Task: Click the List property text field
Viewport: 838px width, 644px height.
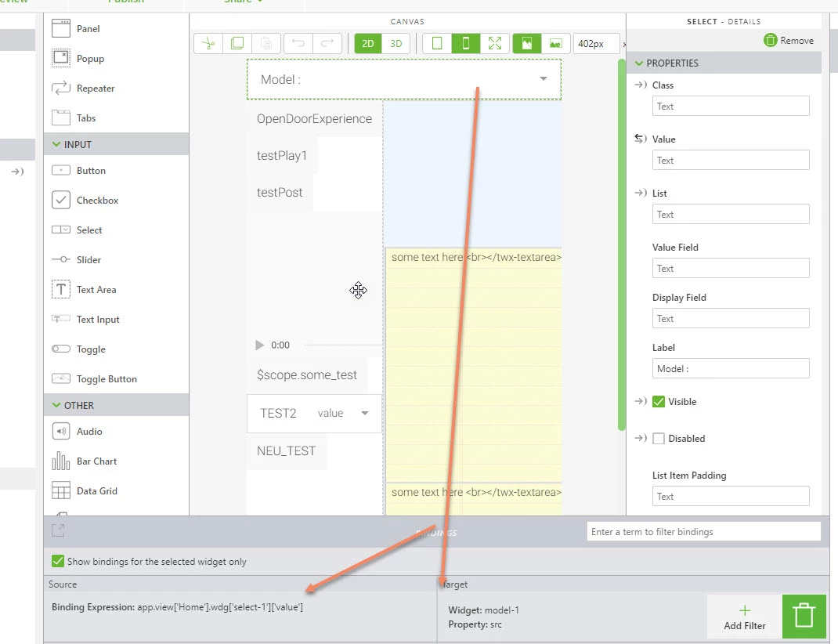Action: [731, 214]
